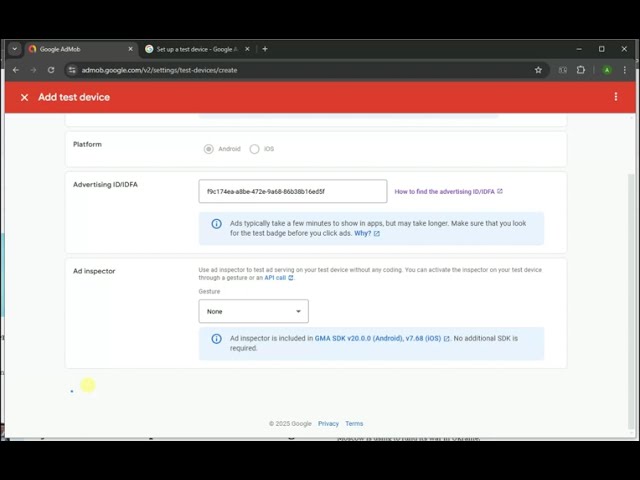Go forward in browser history
640x480 pixels.
coord(33,70)
